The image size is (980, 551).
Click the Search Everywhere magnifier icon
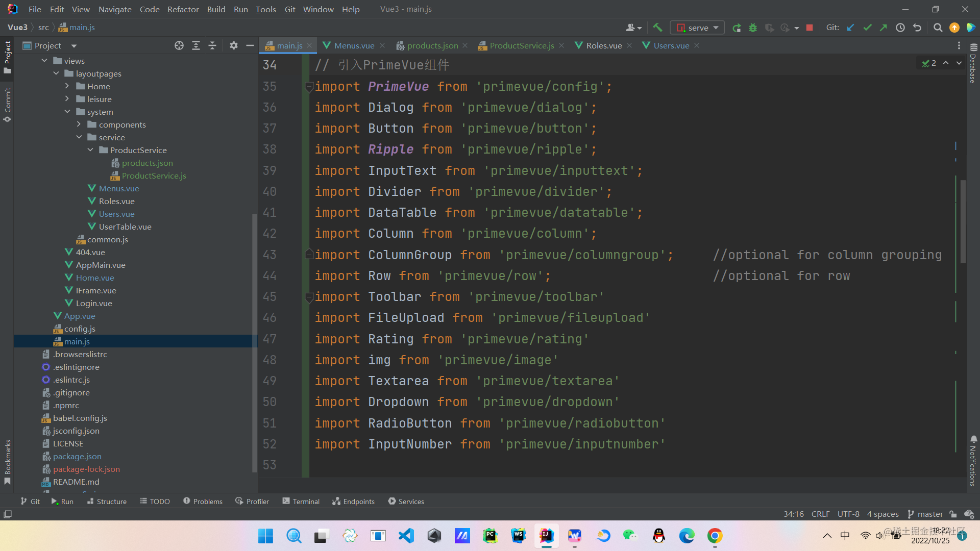[x=938, y=28]
